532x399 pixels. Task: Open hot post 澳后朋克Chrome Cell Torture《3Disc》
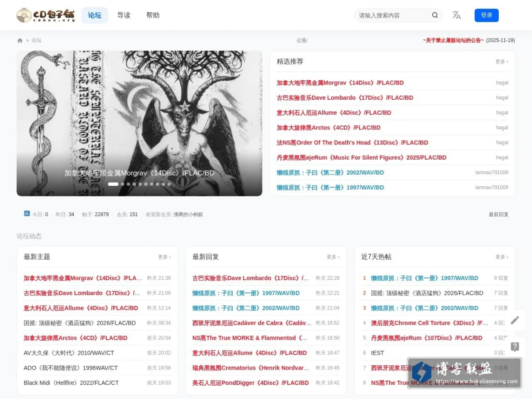[x=430, y=323]
